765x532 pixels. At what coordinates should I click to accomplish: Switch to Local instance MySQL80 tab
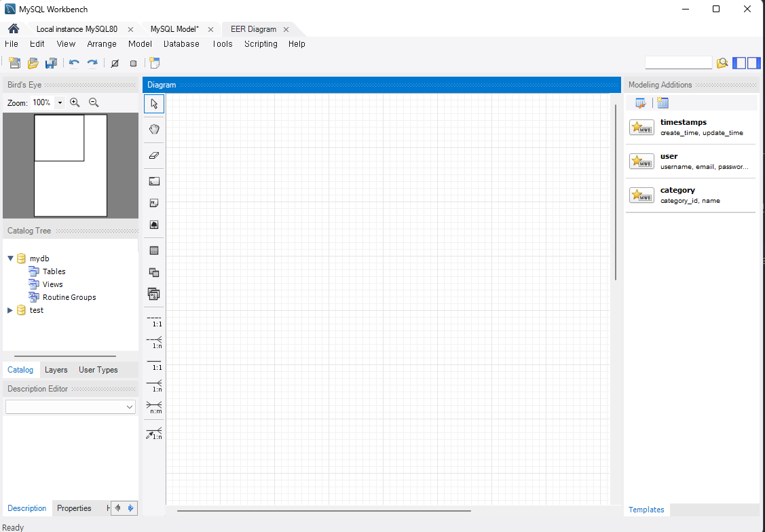click(77, 29)
